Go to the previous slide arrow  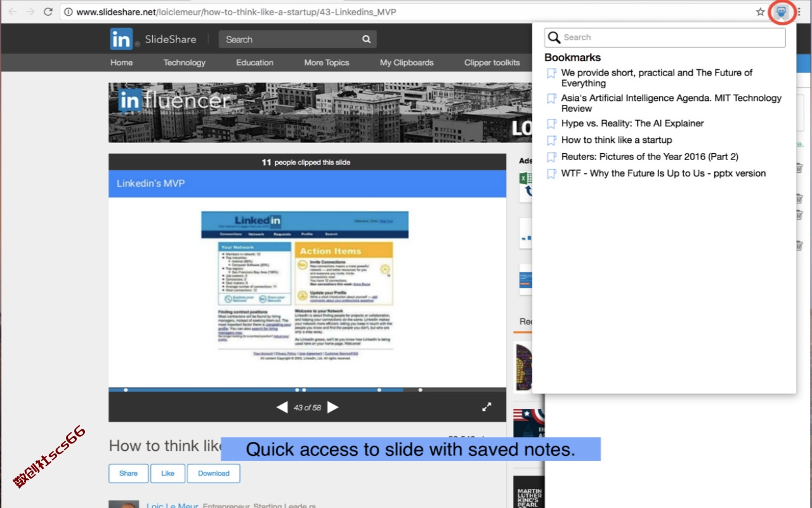(x=282, y=407)
